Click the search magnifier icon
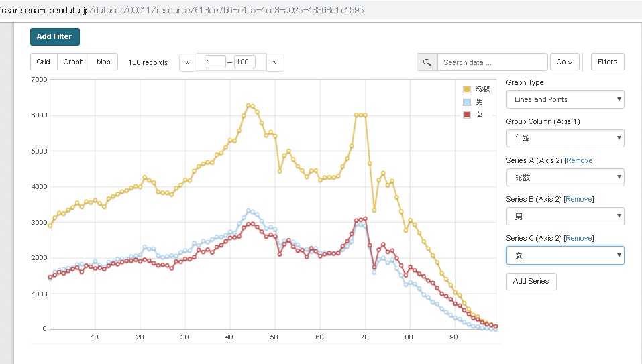Screen dimensions: 642x364 tap(427, 62)
